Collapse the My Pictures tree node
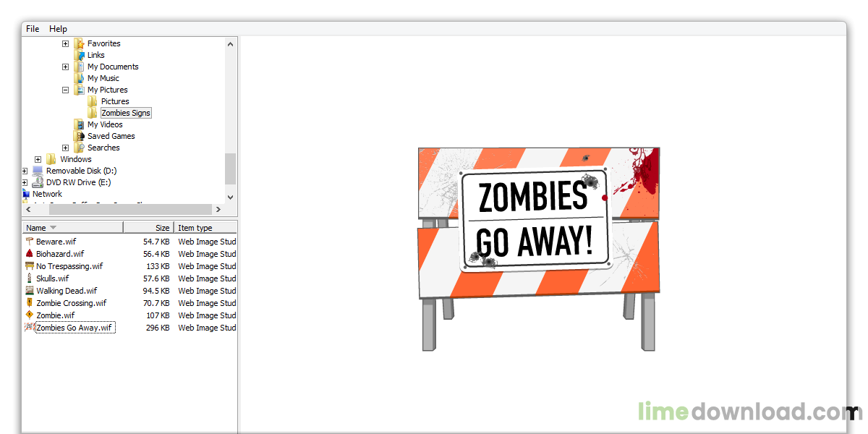 pyautogui.click(x=65, y=90)
